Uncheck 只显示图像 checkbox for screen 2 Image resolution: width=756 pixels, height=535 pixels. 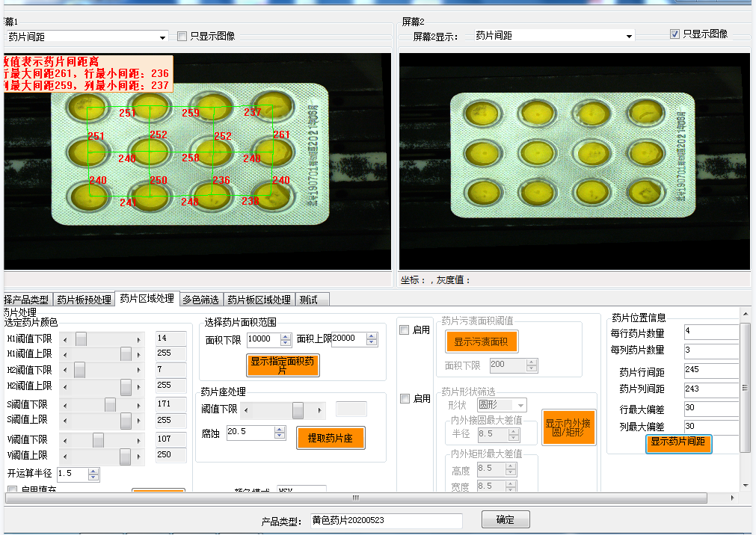pos(674,34)
